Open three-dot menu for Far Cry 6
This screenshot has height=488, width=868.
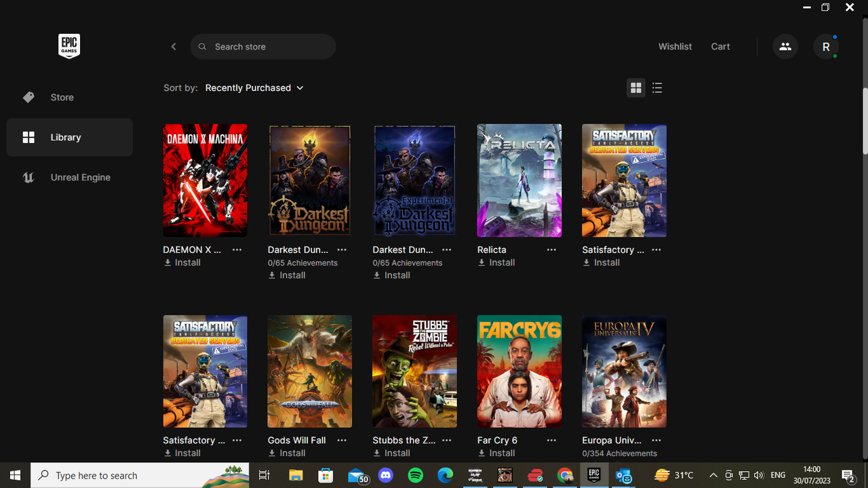[551, 440]
